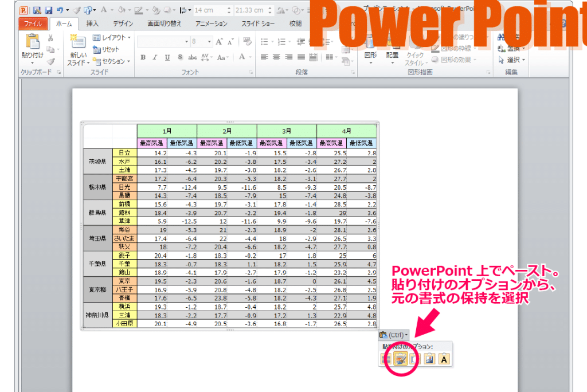Select the 神奈川県 cell in the table
Screen dimensions: 587x392
pyautogui.click(x=97, y=315)
